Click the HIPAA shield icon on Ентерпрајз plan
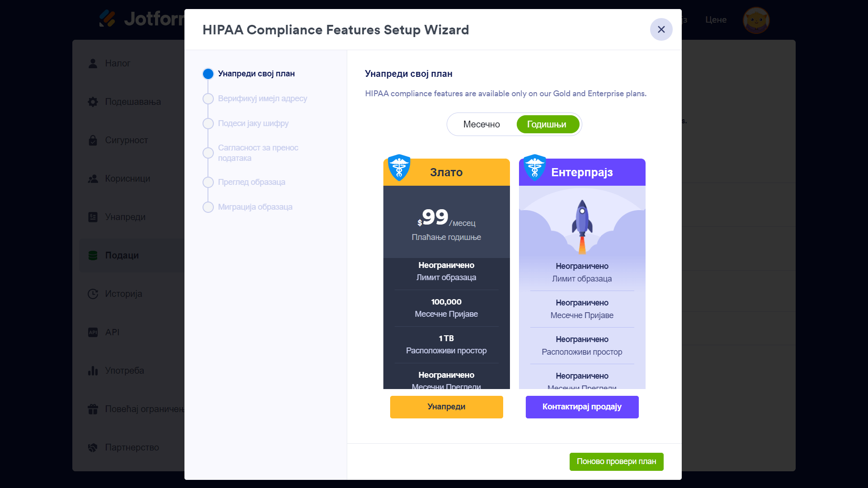868x488 pixels. click(534, 168)
